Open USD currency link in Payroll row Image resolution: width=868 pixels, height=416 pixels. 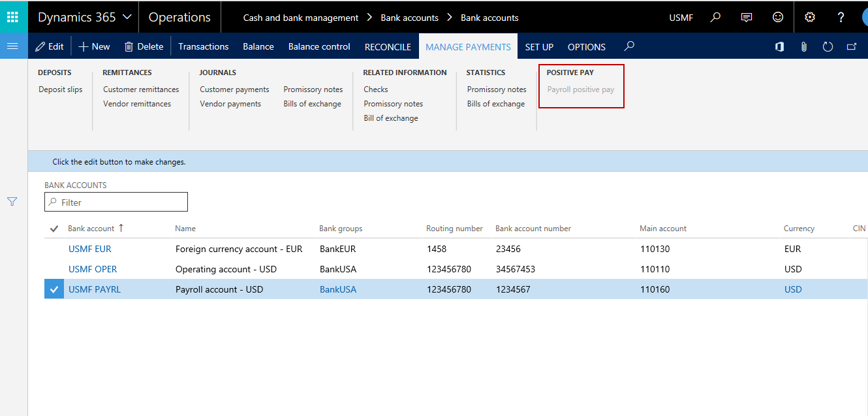793,289
